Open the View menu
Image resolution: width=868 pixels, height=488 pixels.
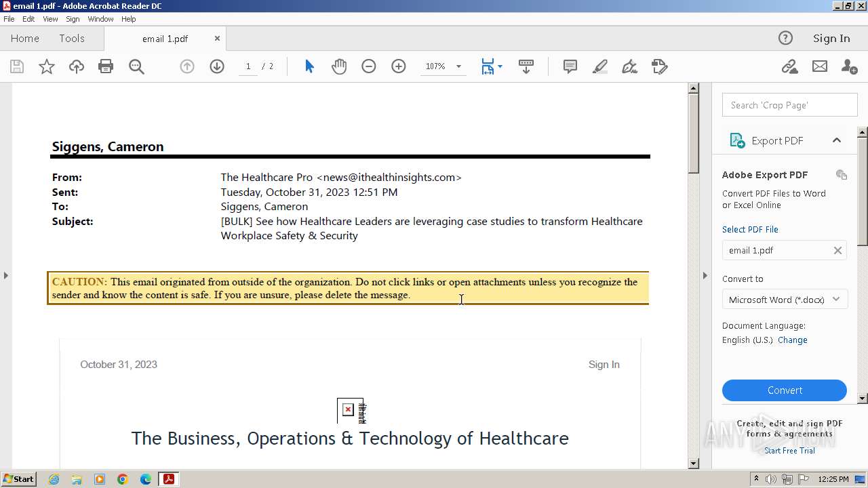click(x=50, y=19)
